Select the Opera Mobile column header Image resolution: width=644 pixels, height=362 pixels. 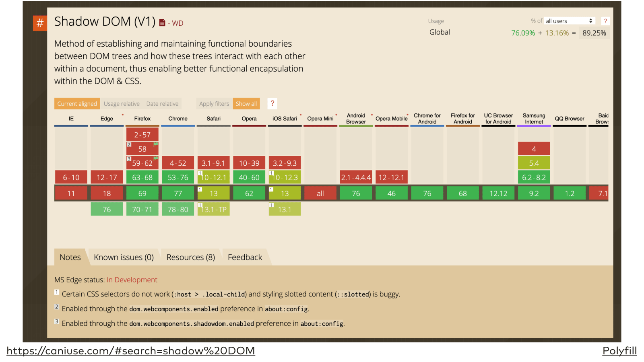point(392,119)
